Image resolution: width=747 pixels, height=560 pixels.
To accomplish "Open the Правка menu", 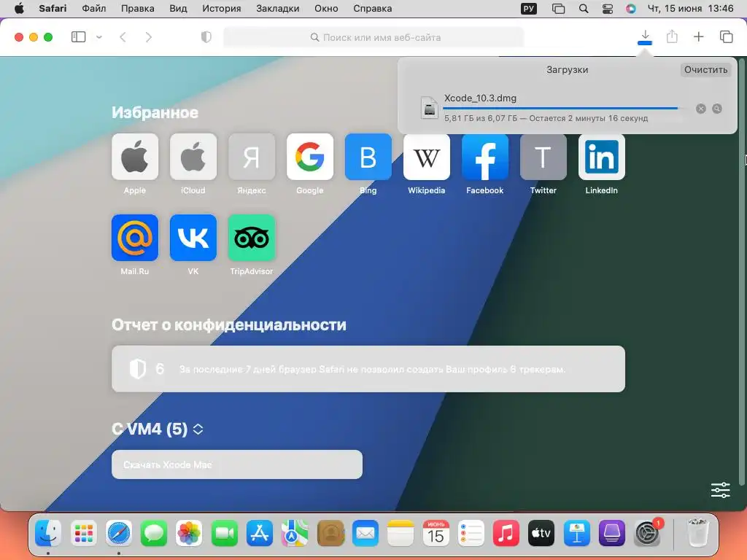I will [x=138, y=9].
